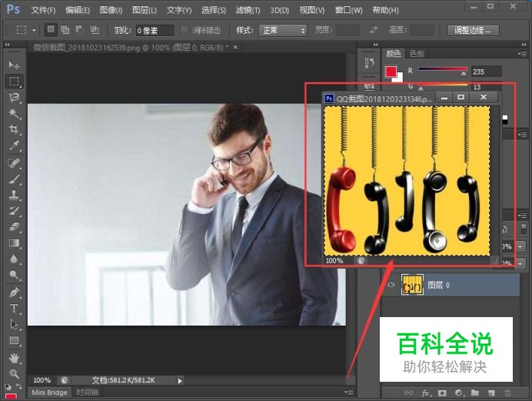This screenshot has height=401, width=532.
Task: Select the Healing Brush tool
Action: 14,162
